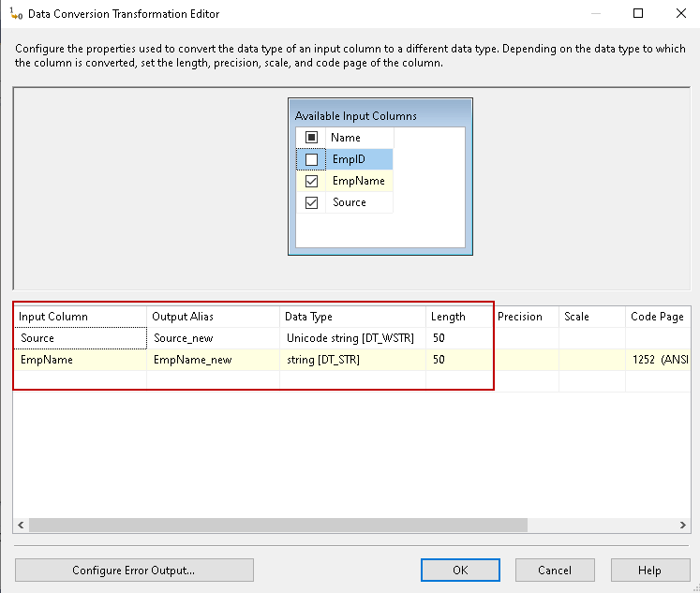Toggle the select-all Name header checkbox
Viewport: 700px width, 593px height.
pos(311,138)
